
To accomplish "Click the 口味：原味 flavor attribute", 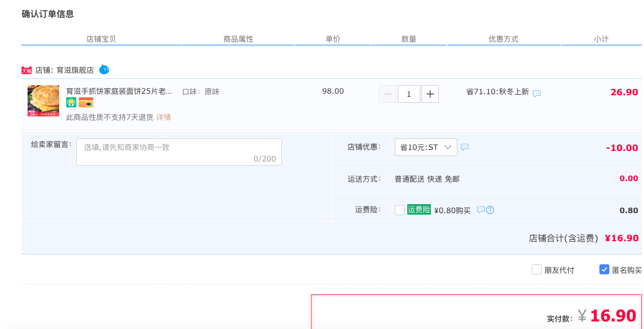I will pyautogui.click(x=201, y=91).
